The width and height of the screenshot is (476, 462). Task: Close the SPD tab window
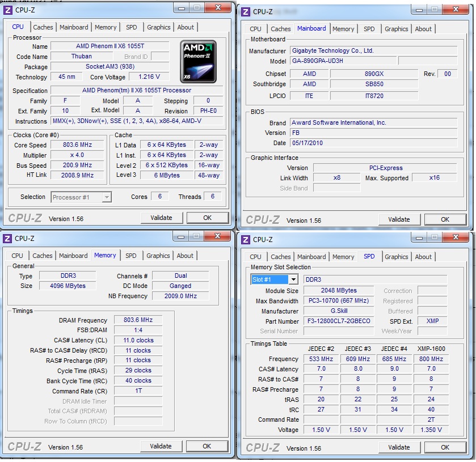456,237
